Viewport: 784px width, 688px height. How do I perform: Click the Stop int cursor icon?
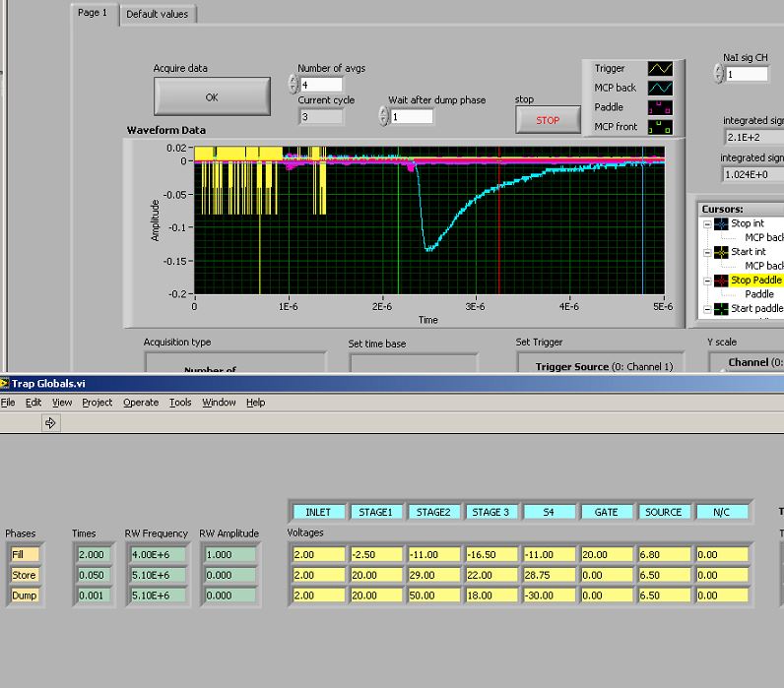(x=722, y=223)
